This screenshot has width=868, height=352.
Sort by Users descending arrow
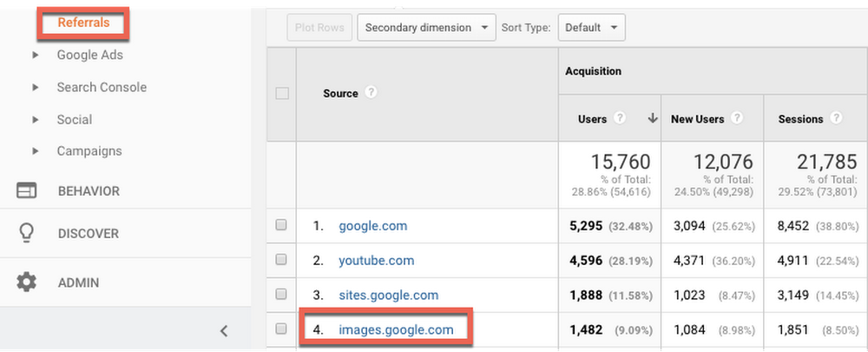click(653, 118)
